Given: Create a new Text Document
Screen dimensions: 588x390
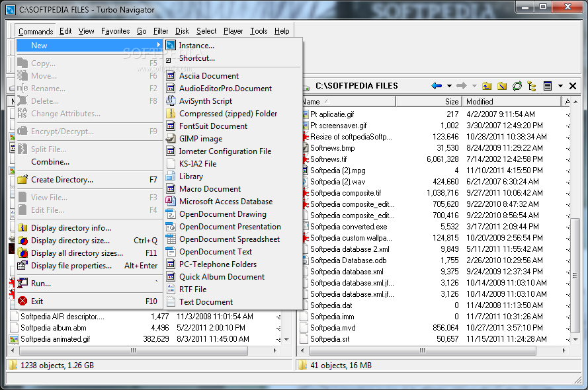Looking at the screenshot, I should [233, 301].
